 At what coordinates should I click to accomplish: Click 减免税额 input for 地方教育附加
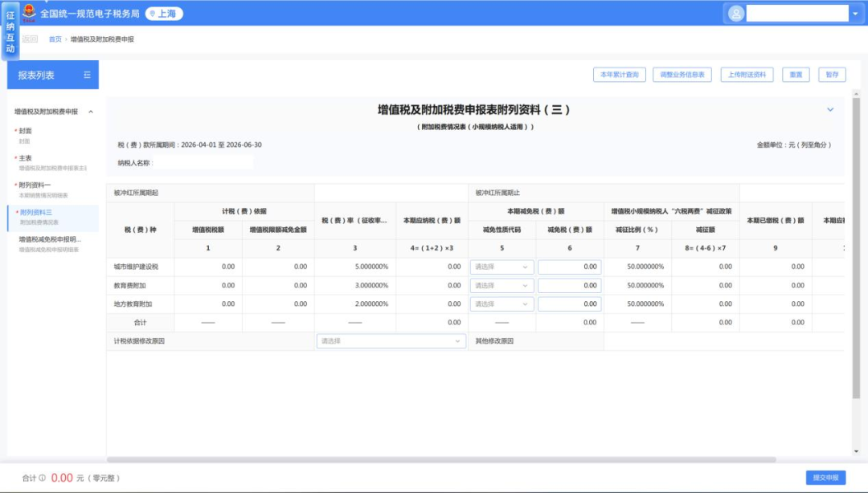569,304
